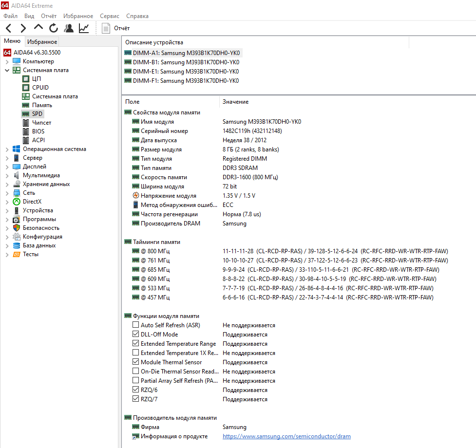Click the Тесты benchmark icon
The height and width of the screenshot is (448, 476).
[x=17, y=254]
